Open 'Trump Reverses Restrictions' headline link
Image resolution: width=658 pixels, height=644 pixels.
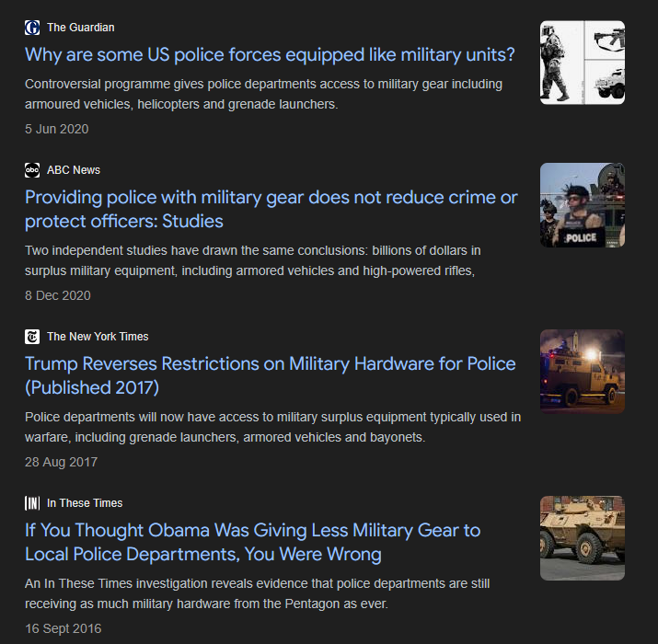271,375
